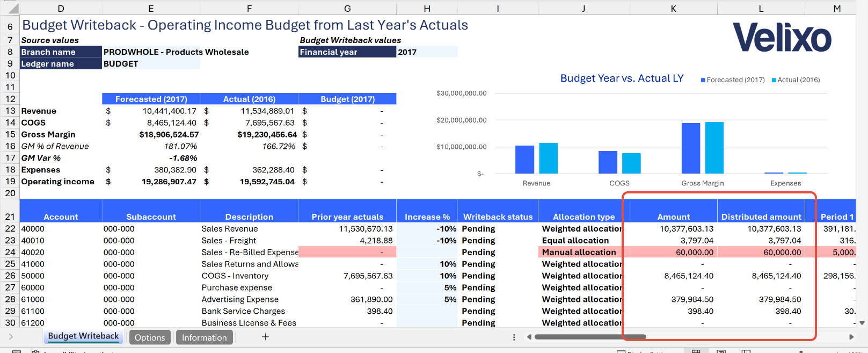Select column L header
868x353 pixels.
[x=761, y=9]
